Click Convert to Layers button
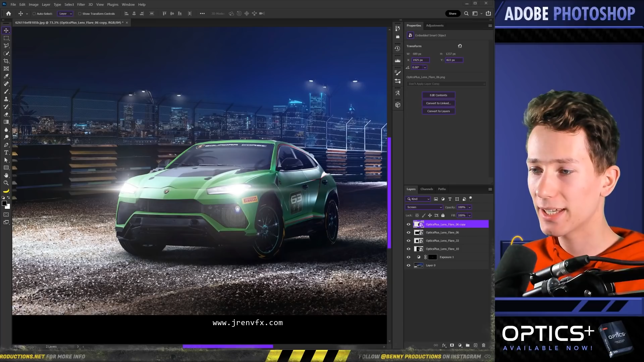 pos(438,111)
